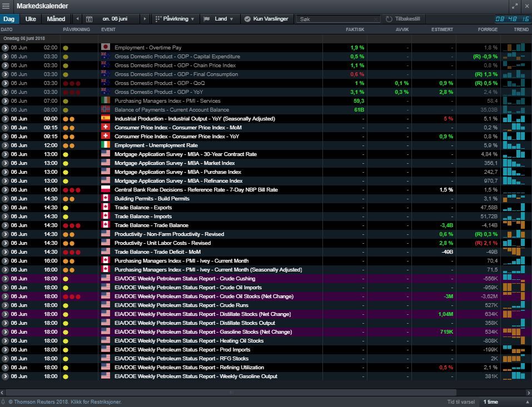Viewport: 532px width, 407px height.
Task: Click Canada flag for Building Permits row
Action: click(x=106, y=198)
